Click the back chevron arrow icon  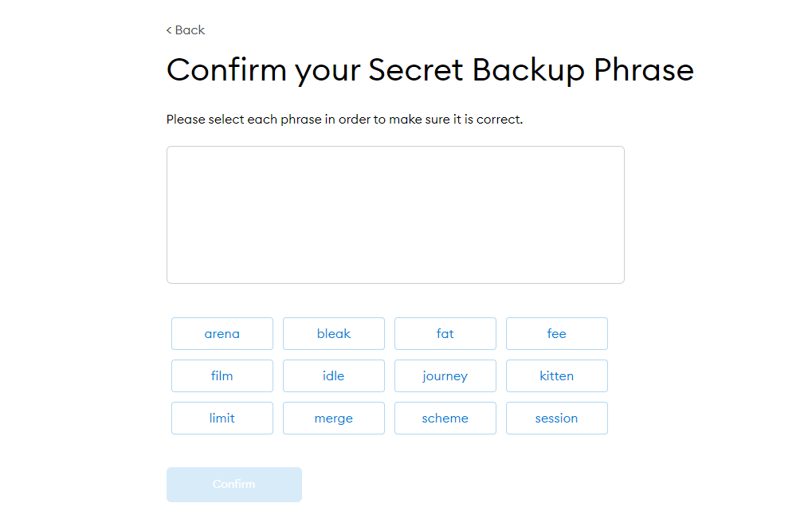pyautogui.click(x=169, y=30)
